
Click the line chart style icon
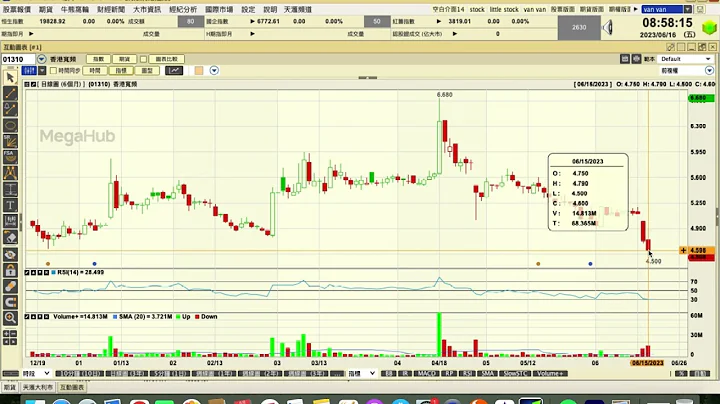pos(174,70)
